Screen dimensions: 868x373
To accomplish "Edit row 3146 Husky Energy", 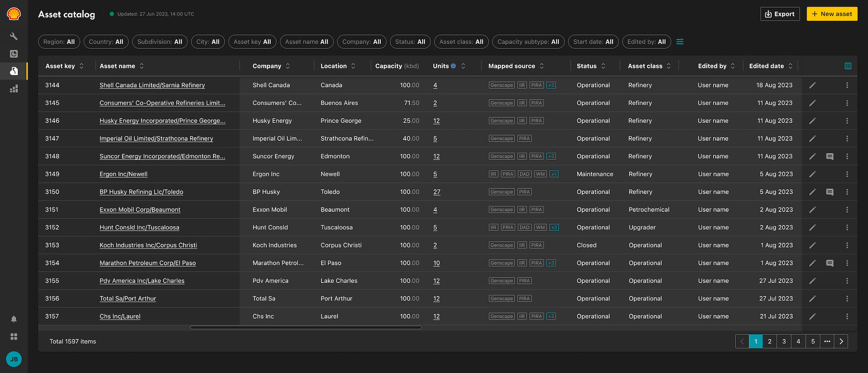I will pyautogui.click(x=812, y=121).
